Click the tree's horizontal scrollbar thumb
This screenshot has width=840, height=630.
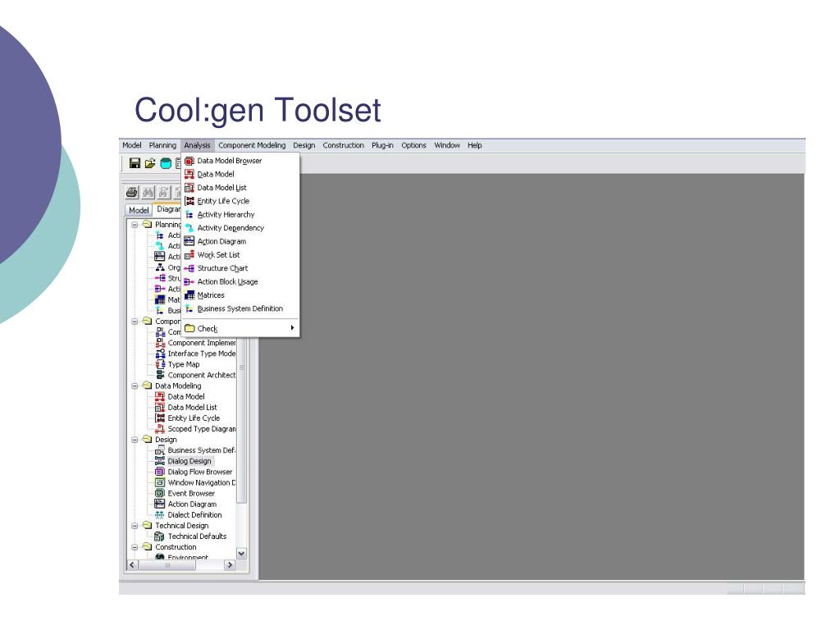(x=167, y=564)
